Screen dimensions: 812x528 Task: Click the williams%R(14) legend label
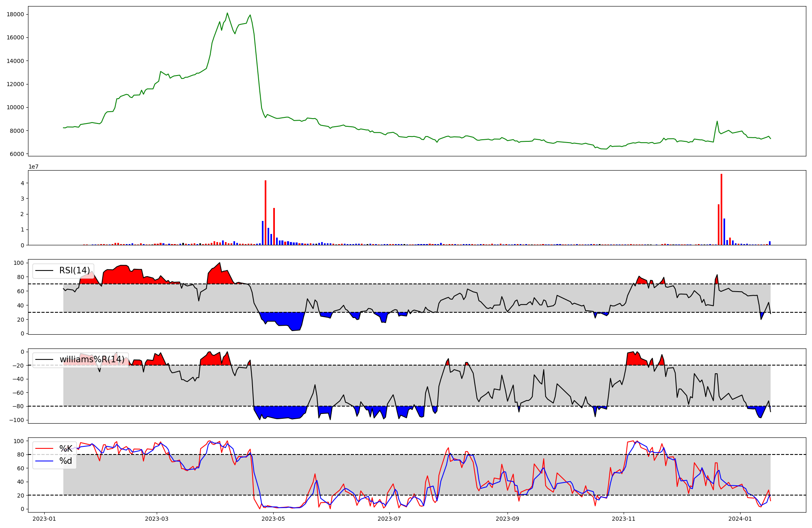92,359
